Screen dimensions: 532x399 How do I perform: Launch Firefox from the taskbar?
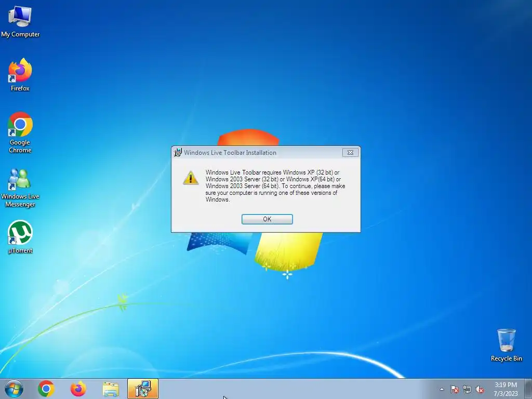click(78, 389)
